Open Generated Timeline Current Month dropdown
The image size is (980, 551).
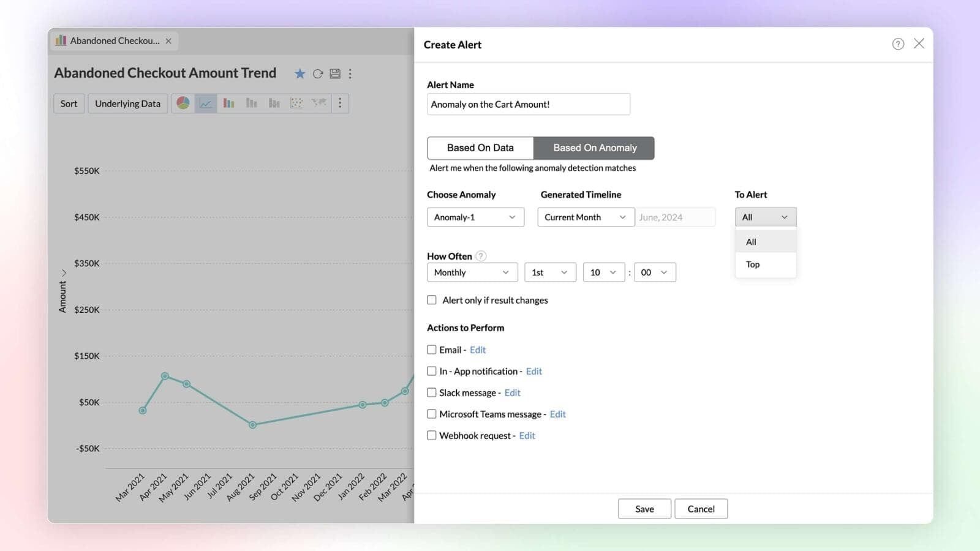click(x=586, y=217)
